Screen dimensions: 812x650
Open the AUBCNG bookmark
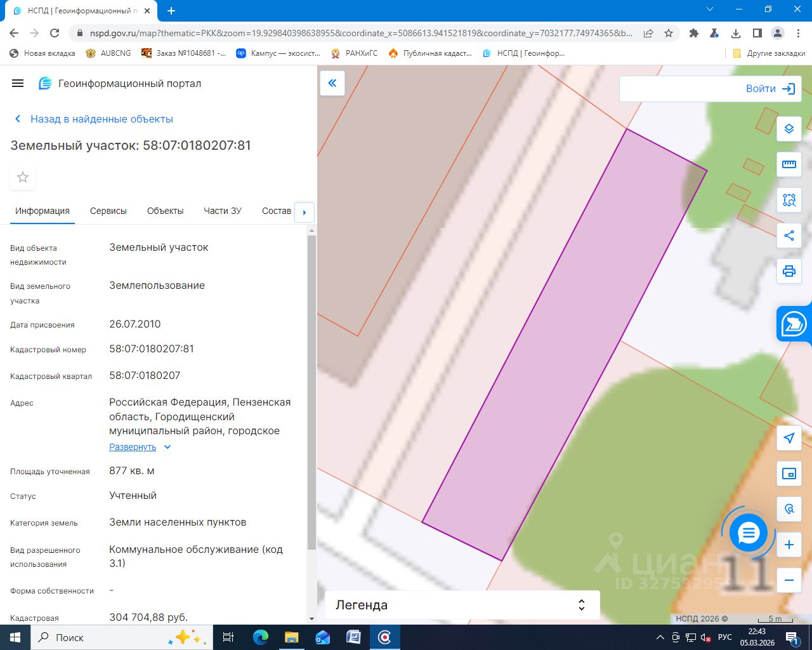click(x=108, y=53)
